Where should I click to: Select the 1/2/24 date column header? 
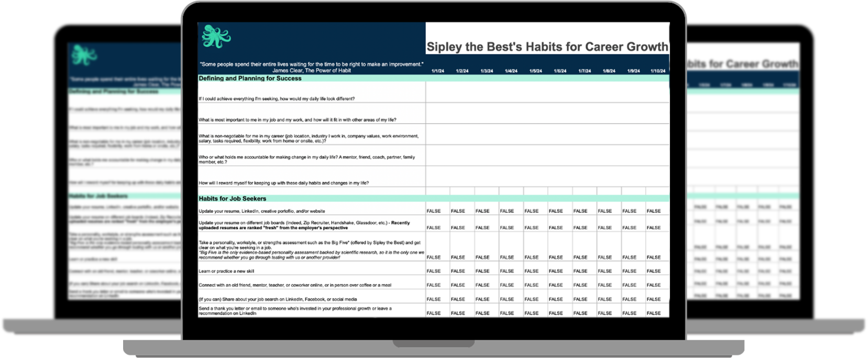click(x=462, y=71)
